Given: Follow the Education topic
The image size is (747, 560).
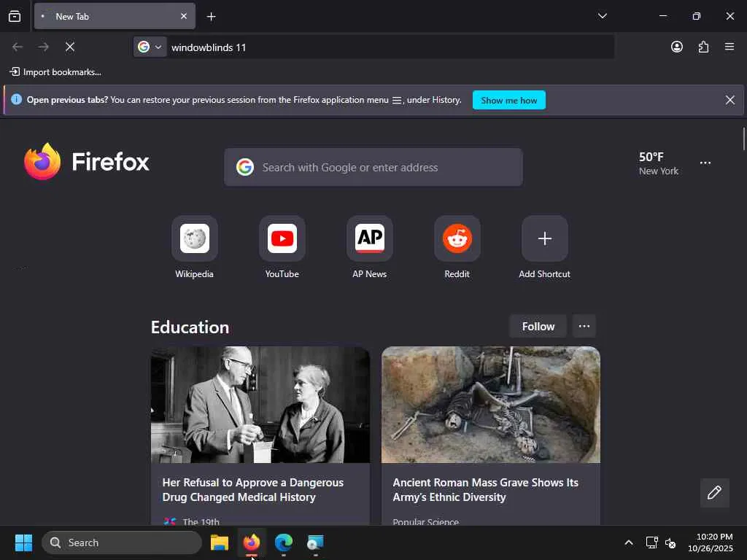Looking at the screenshot, I should point(538,326).
